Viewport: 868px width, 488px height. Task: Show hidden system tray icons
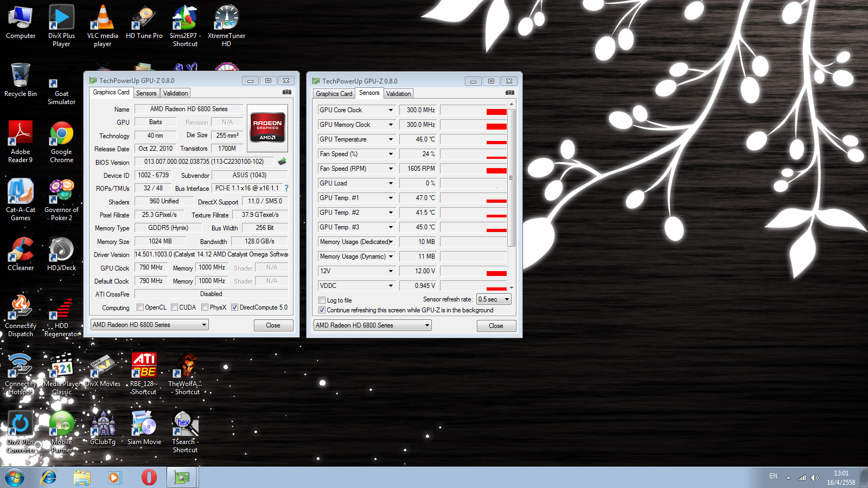tap(788, 478)
